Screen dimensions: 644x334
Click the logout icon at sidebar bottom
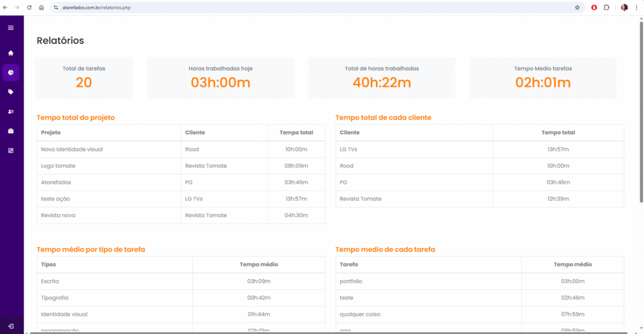coord(11,326)
